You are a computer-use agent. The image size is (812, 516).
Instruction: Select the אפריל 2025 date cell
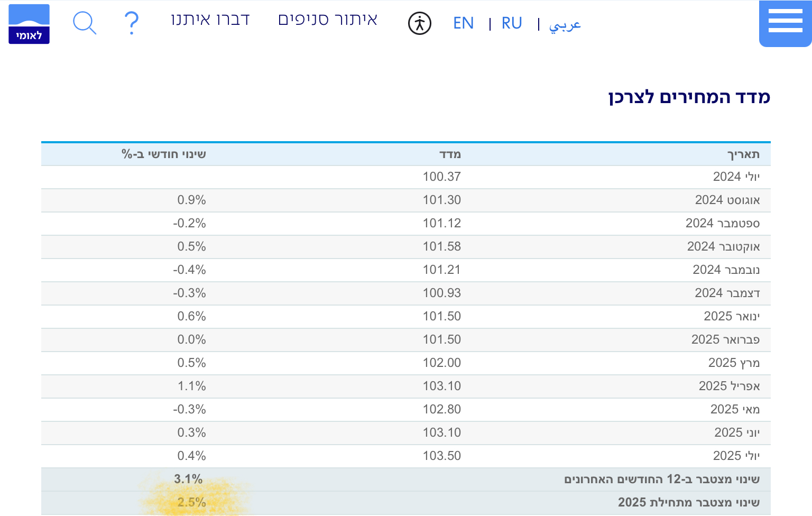[730, 386]
